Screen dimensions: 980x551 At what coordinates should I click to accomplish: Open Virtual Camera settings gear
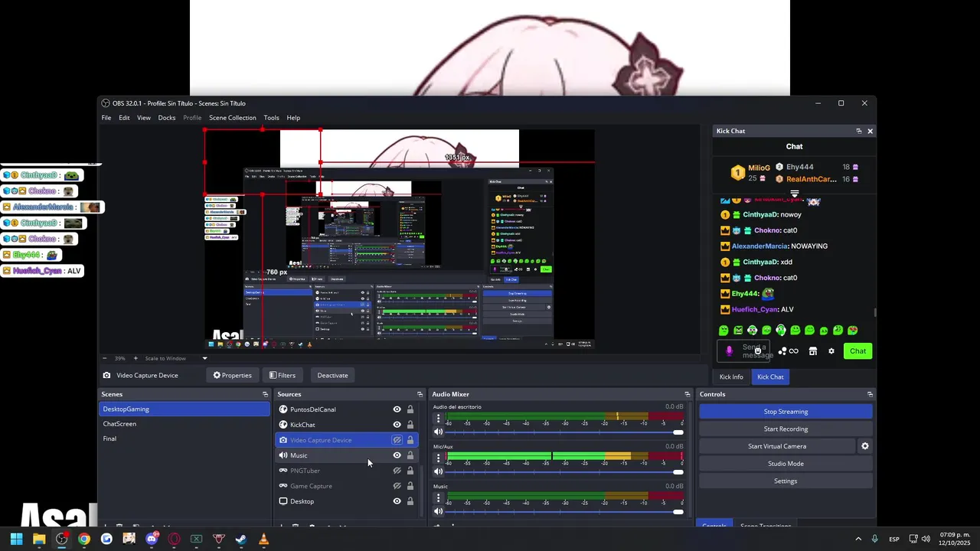[865, 446]
